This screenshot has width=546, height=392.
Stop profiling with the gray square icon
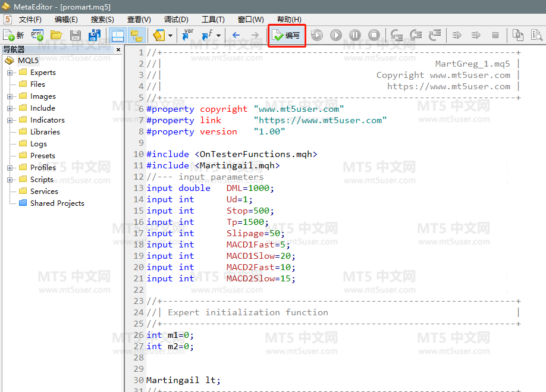[x=495, y=35]
